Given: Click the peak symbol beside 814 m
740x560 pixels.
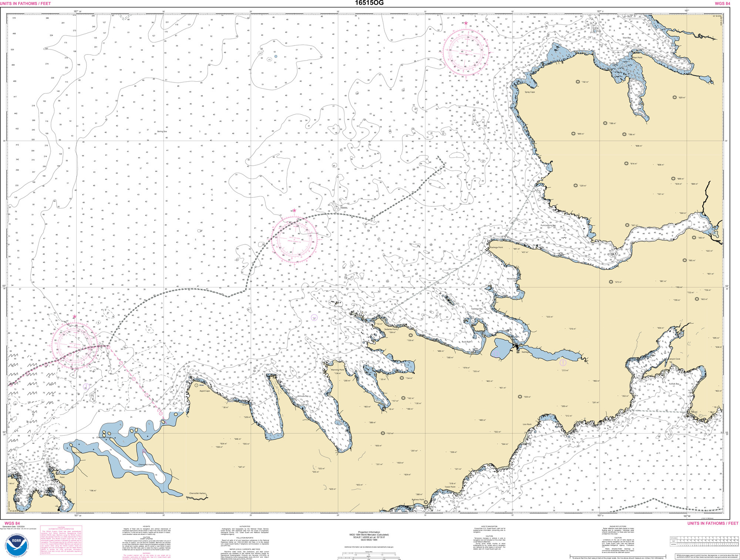Looking at the screenshot, I should coord(626,163).
